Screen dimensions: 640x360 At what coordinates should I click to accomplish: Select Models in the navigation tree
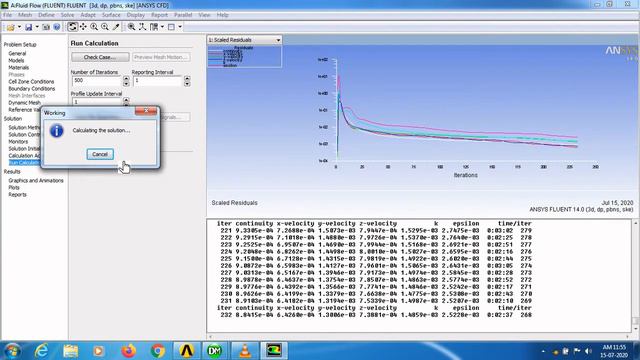coord(16,60)
